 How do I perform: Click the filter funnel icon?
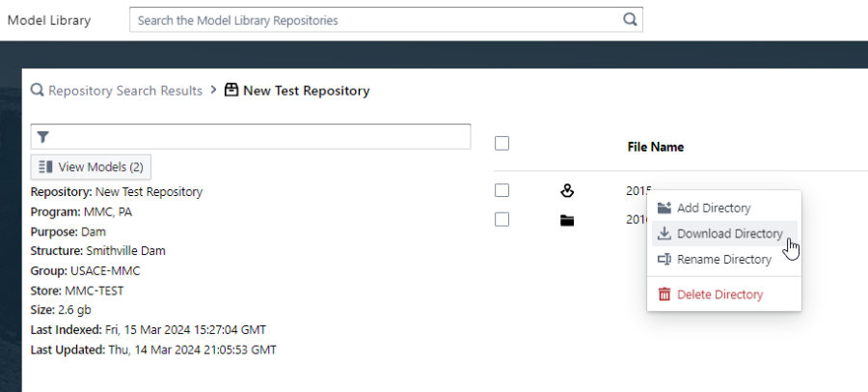pos(42,137)
